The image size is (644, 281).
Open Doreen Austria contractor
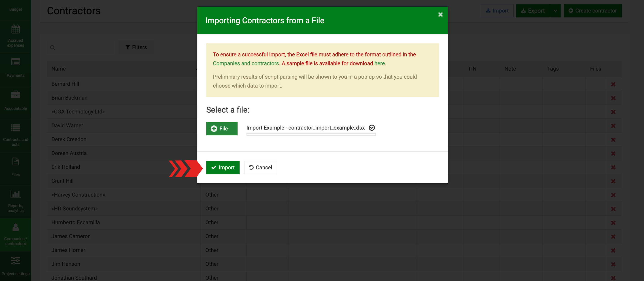[69, 153]
